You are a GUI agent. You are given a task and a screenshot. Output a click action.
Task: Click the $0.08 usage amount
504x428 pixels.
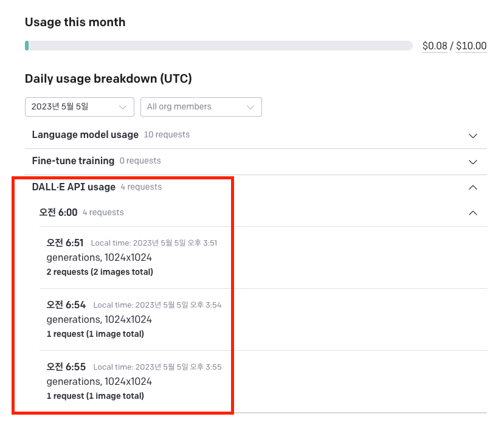(435, 46)
